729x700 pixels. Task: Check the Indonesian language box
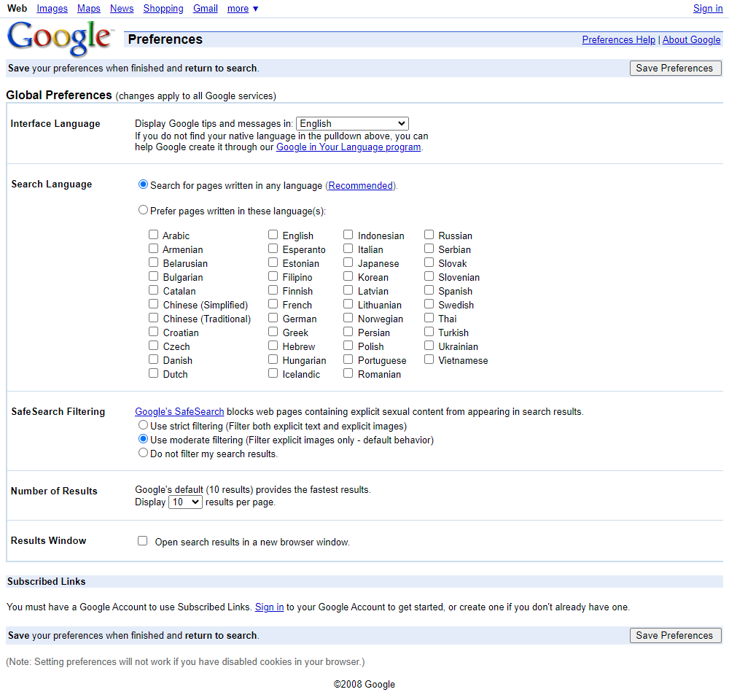[348, 234]
